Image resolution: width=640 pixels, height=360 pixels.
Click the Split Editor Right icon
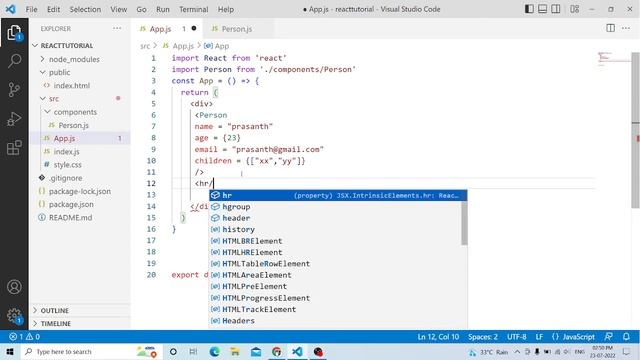pyautogui.click(x=611, y=28)
